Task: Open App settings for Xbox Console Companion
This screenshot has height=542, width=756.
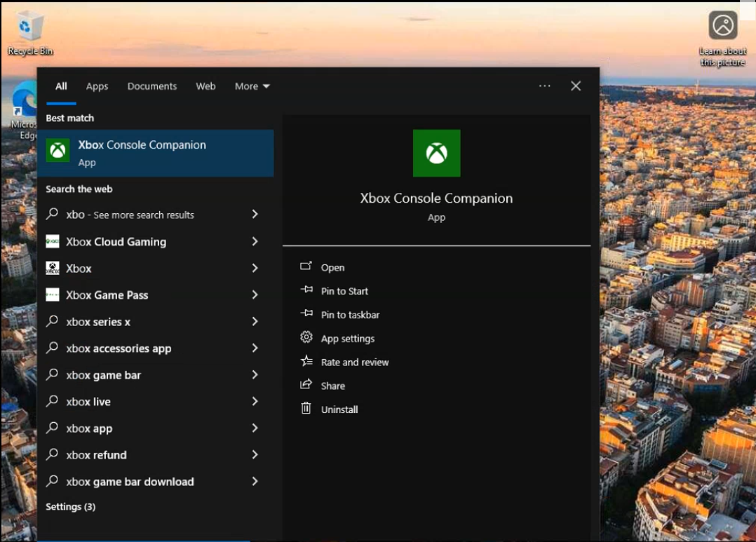Action: pos(348,339)
